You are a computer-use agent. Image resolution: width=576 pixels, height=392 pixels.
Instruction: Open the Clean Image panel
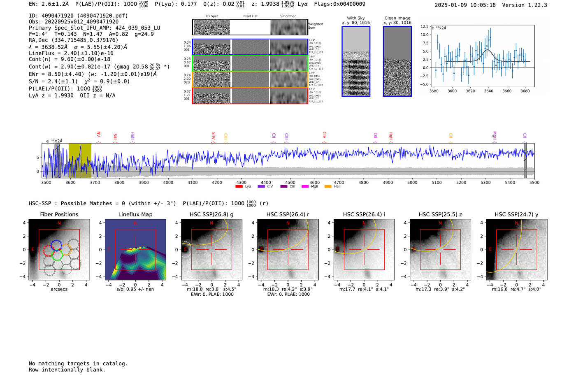click(x=397, y=61)
